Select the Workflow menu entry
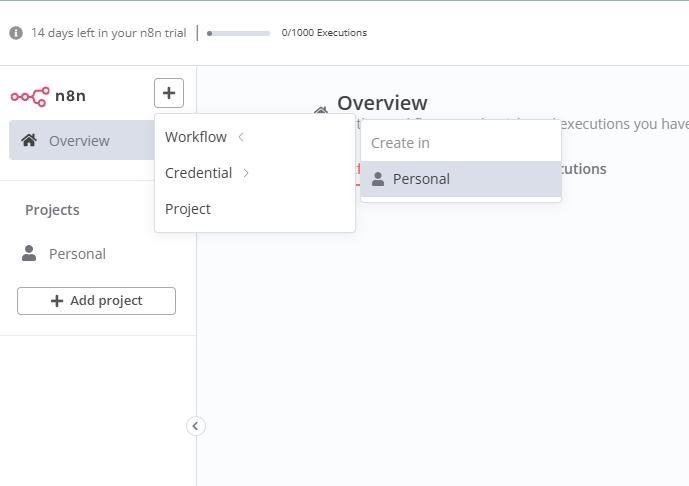Image resolution: width=689 pixels, height=486 pixels. point(196,137)
